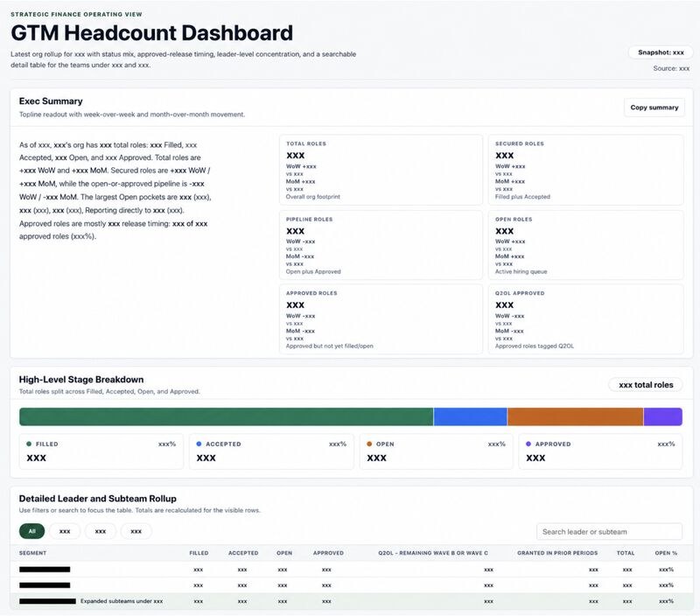The height and width of the screenshot is (616, 700).
Task: Click the High-Level Stage Breakdown heading
Action: point(81,380)
